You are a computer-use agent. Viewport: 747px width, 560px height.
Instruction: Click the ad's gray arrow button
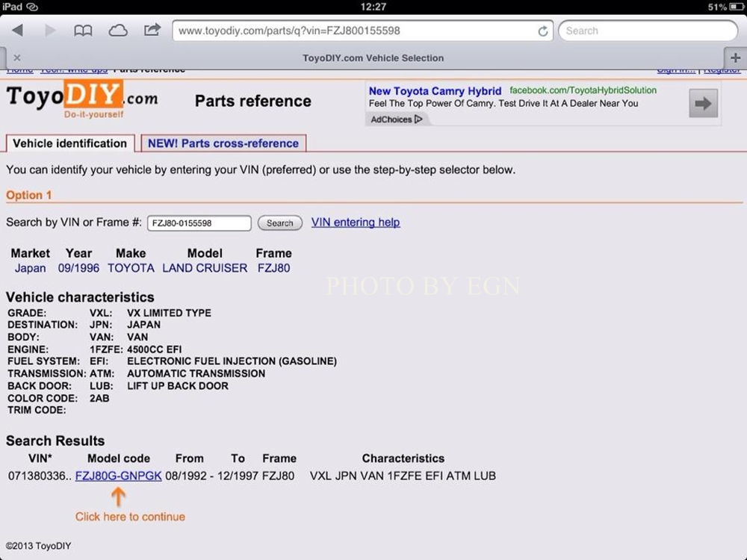click(703, 104)
